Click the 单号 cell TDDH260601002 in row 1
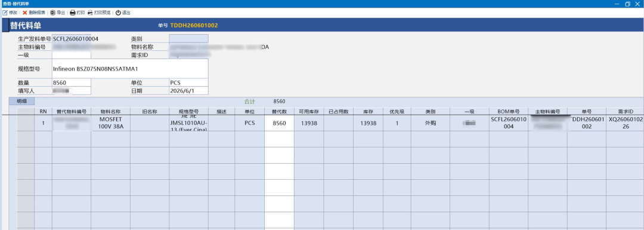The width and height of the screenshot is (644, 230). [587, 123]
